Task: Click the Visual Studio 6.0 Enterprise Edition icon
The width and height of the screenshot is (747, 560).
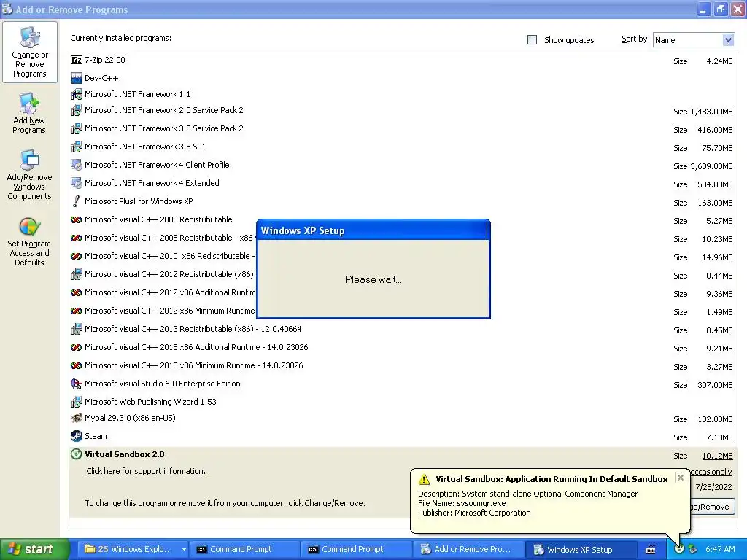Action: point(76,384)
